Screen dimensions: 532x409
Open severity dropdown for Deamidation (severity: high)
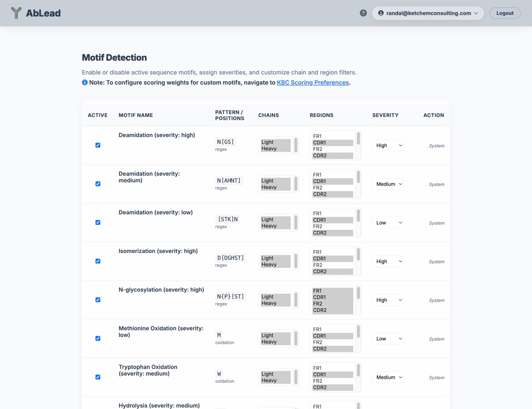pyautogui.click(x=388, y=145)
